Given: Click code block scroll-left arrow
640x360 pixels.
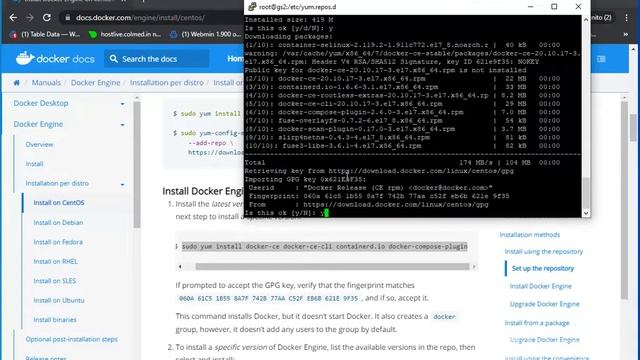Looking at the screenshot, I should [180, 267].
